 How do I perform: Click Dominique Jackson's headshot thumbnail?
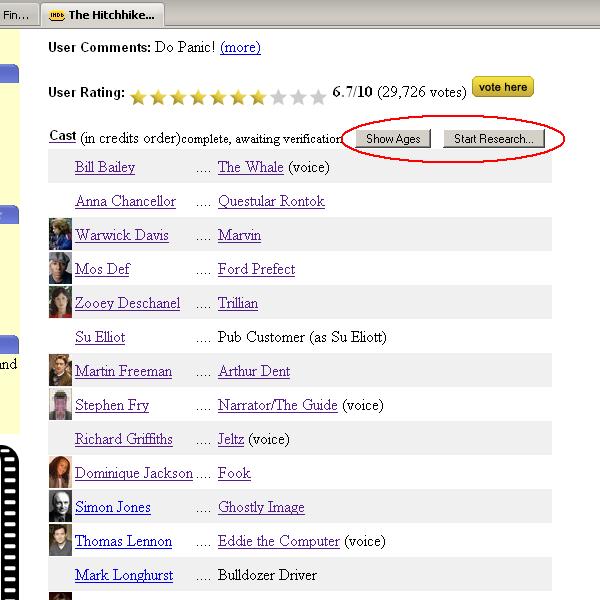pos(60,472)
